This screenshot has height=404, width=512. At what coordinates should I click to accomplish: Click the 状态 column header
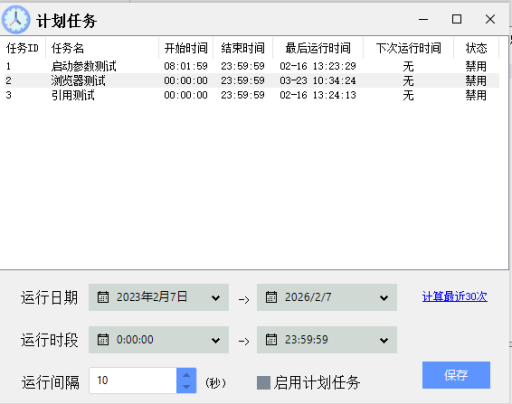pyautogui.click(x=476, y=48)
